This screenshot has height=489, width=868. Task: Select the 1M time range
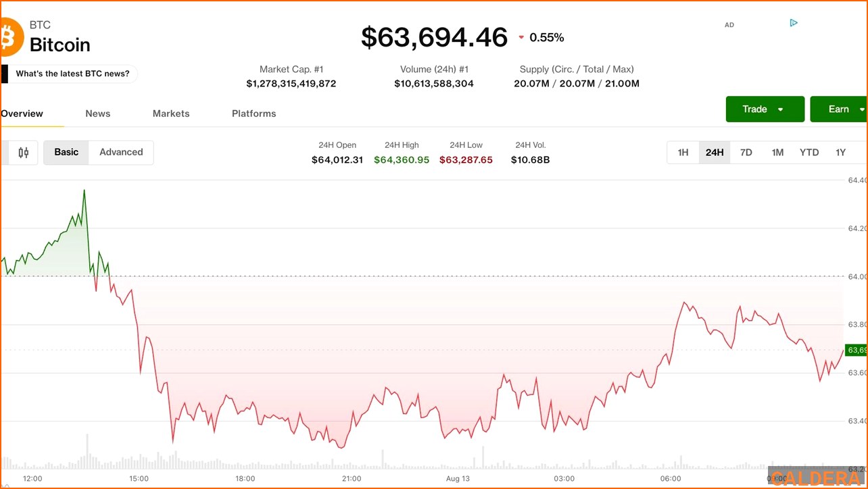pyautogui.click(x=777, y=153)
